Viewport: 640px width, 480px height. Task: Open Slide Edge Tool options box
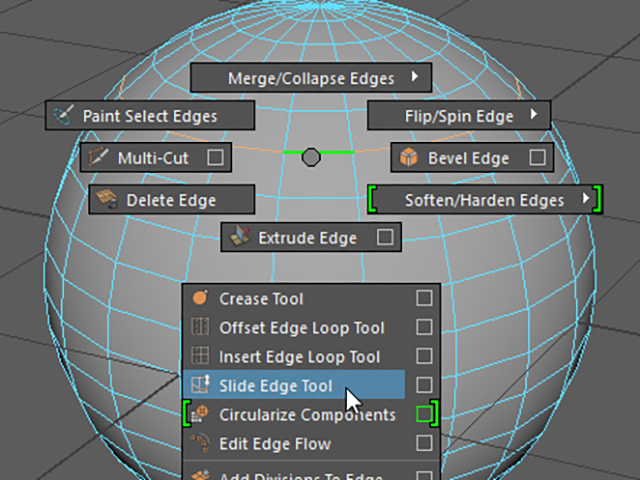424,384
